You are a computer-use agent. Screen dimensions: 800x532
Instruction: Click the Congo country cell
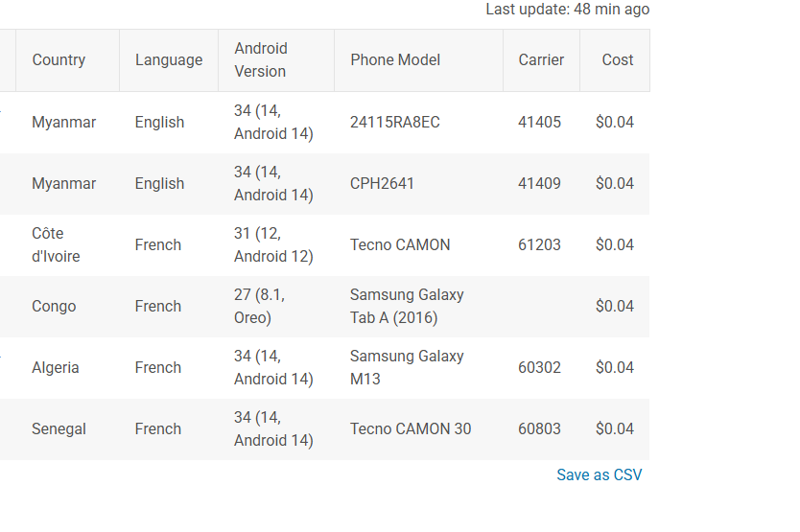pyautogui.click(x=54, y=306)
